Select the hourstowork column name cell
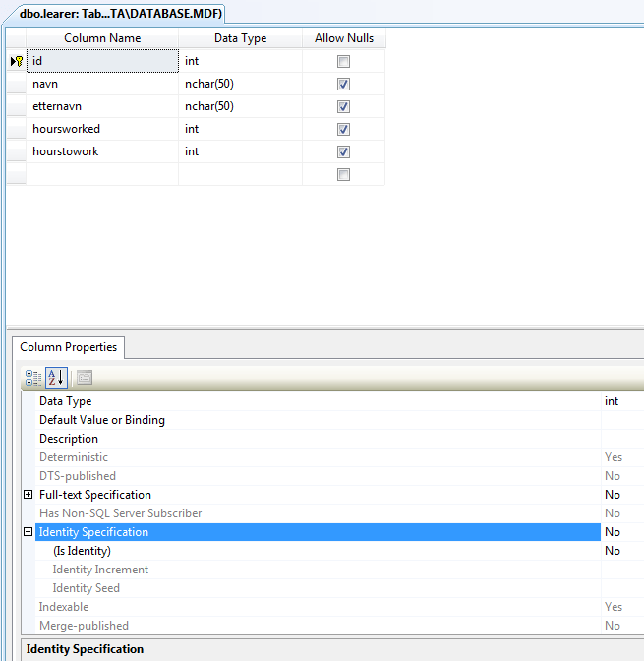644x661 pixels. tap(102, 151)
